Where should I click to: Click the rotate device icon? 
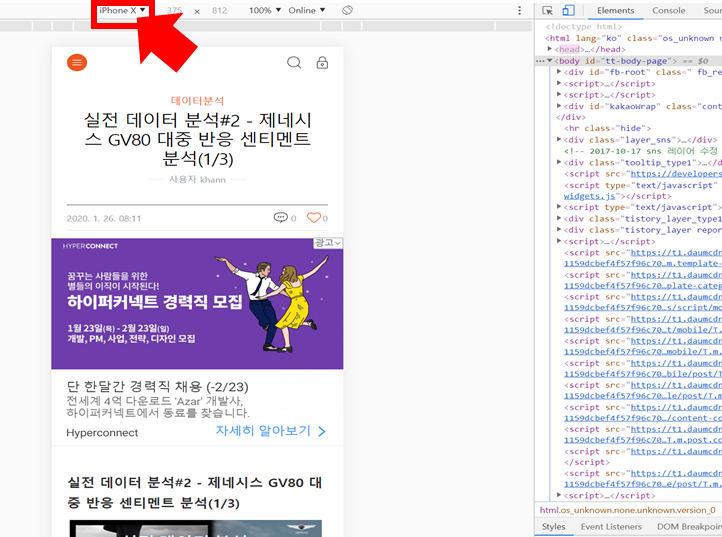[x=348, y=10]
